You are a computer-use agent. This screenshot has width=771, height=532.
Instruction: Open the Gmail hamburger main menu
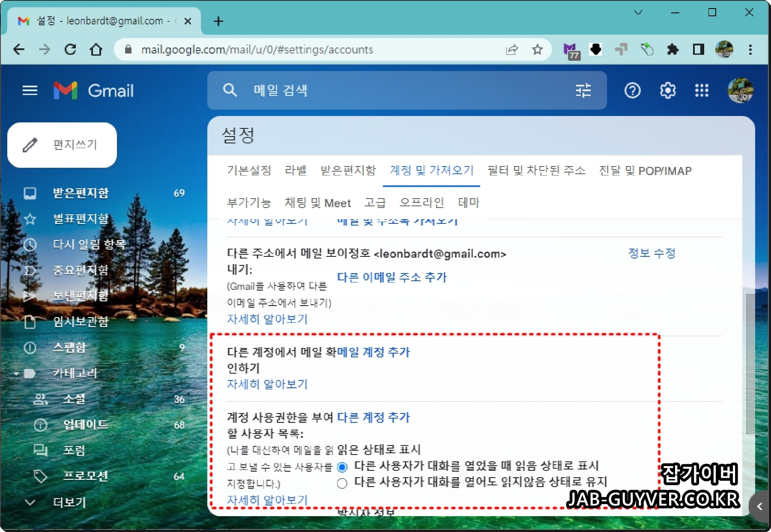(x=30, y=90)
